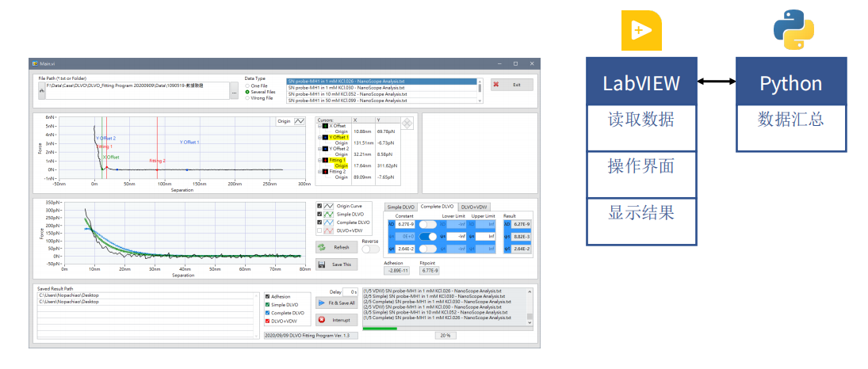Click the file list scrollbar down arrow
Viewport: 868px width, 369px height.
(x=480, y=101)
